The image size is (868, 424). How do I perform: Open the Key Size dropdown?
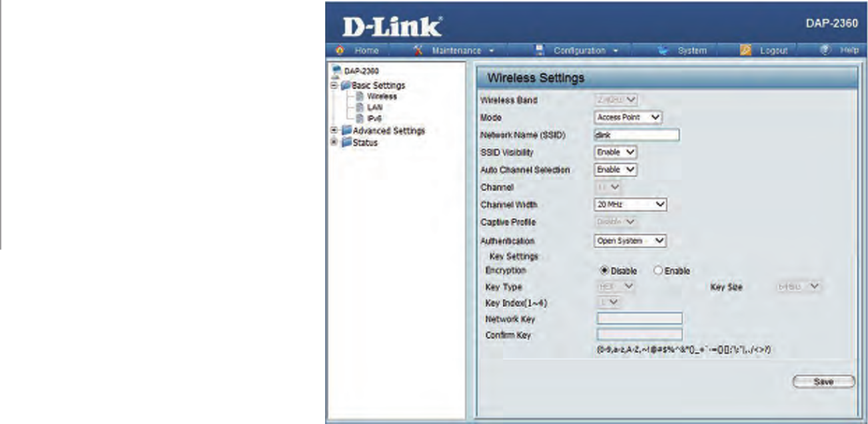[799, 287]
